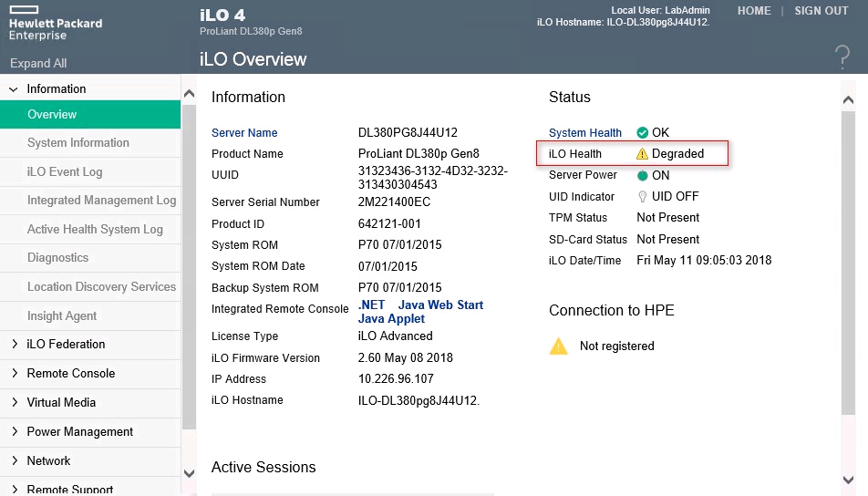868x496 pixels.
Task: Click the SIGN OUT link
Action: coord(821,11)
